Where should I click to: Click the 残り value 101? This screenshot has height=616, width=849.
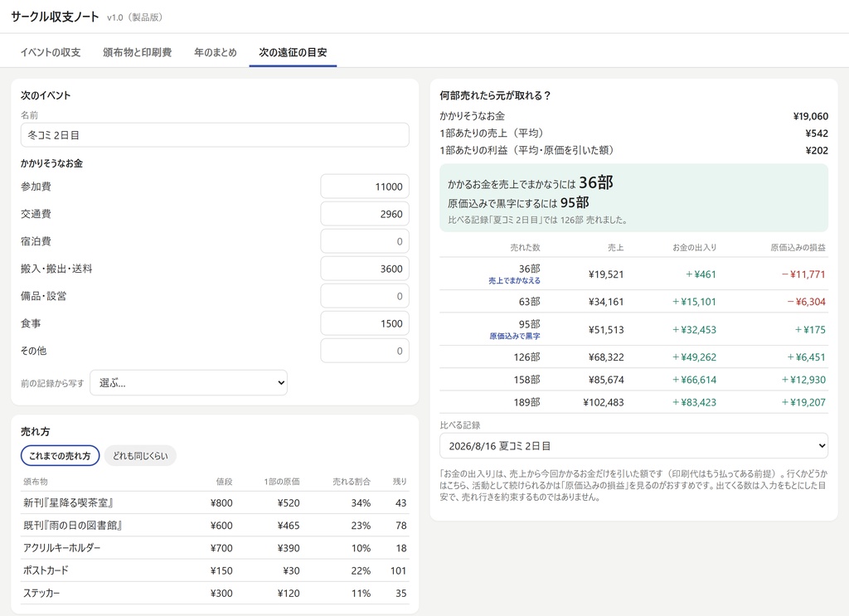tap(398, 570)
